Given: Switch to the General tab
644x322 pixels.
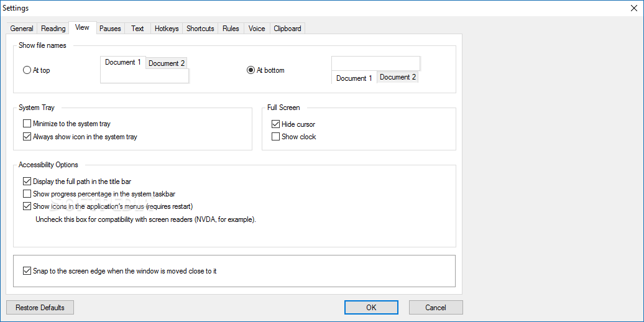Looking at the screenshot, I should click(22, 29).
